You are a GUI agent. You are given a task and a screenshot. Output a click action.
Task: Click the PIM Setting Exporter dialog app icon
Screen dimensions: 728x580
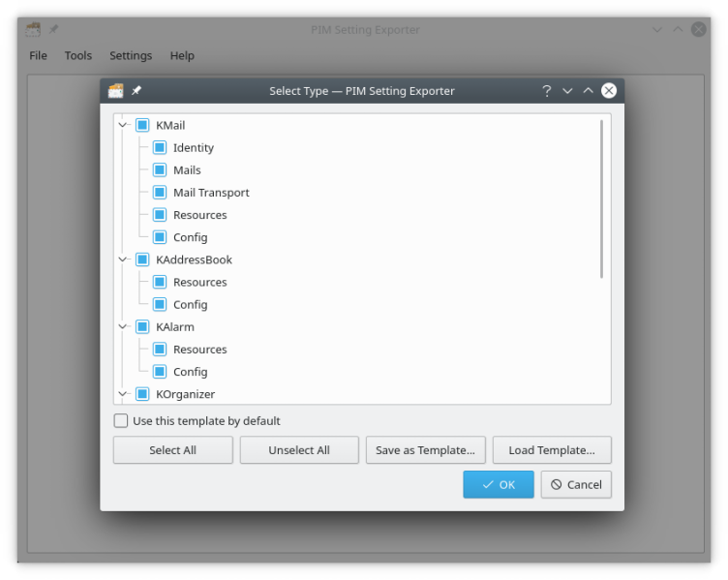tap(116, 91)
